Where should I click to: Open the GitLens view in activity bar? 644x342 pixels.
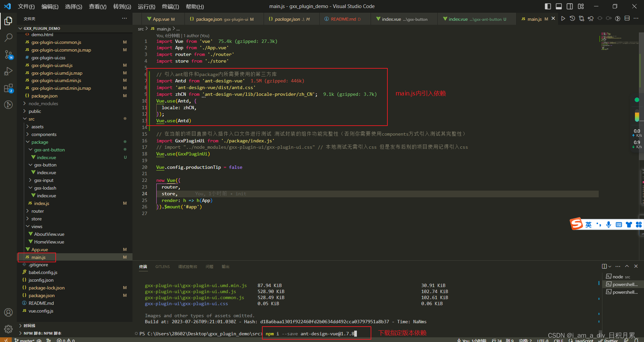[x=8, y=105]
